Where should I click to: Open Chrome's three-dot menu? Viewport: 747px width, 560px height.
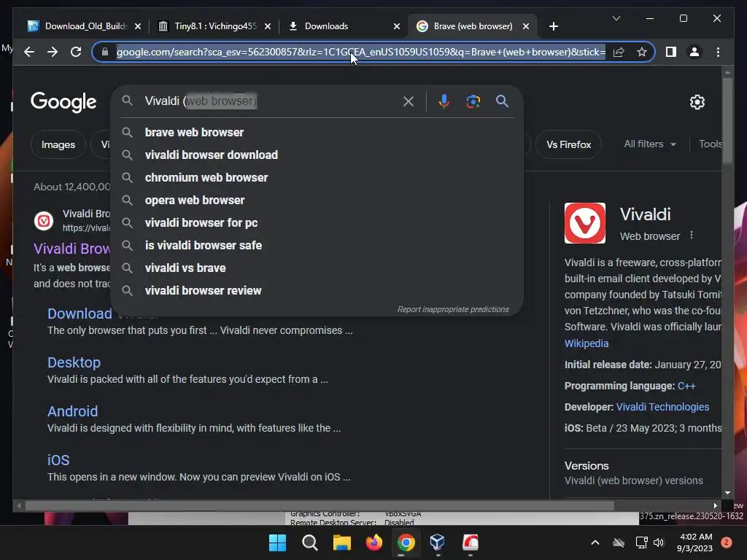[718, 52]
